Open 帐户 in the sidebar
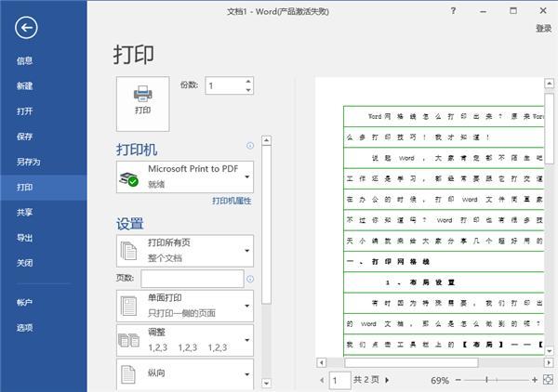The height and width of the screenshot is (392, 558). (24, 303)
